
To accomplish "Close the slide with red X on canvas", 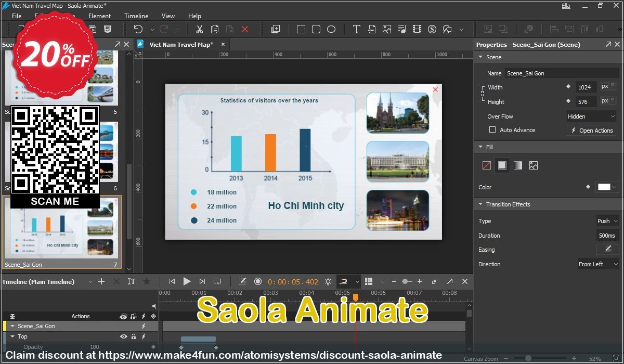I will (x=435, y=89).
